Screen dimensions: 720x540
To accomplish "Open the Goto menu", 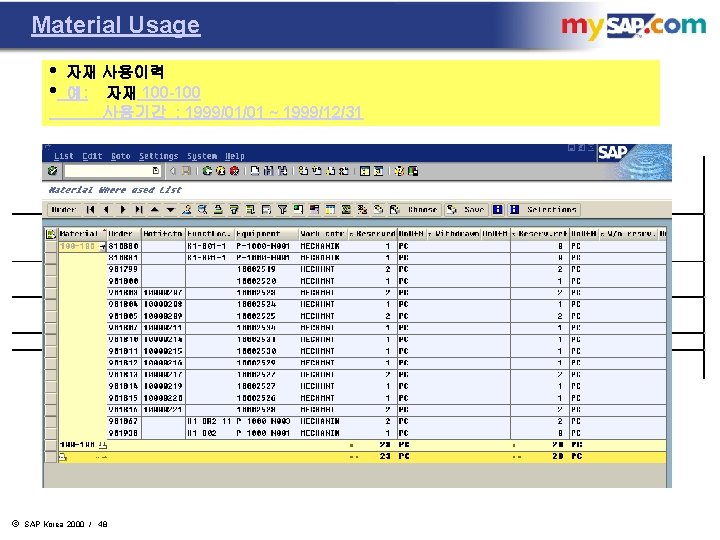I will 121,156.
